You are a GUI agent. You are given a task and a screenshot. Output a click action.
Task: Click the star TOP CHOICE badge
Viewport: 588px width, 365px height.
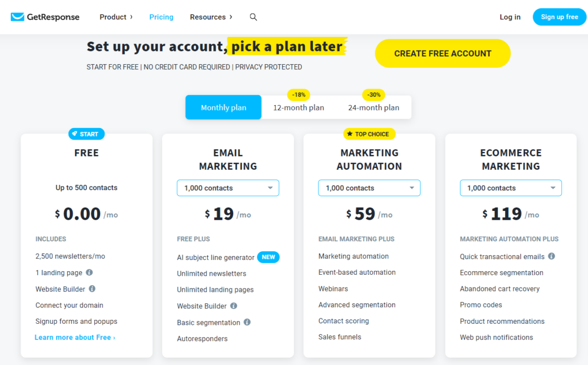[x=369, y=133]
